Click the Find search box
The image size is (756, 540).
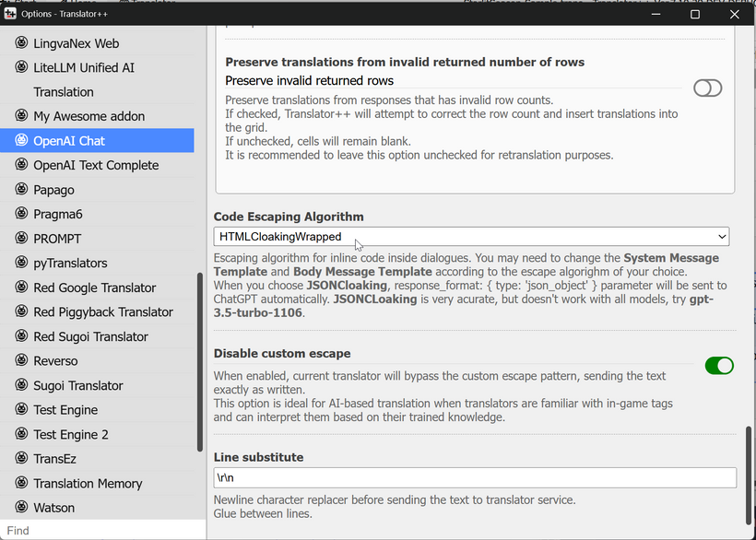tap(101, 530)
